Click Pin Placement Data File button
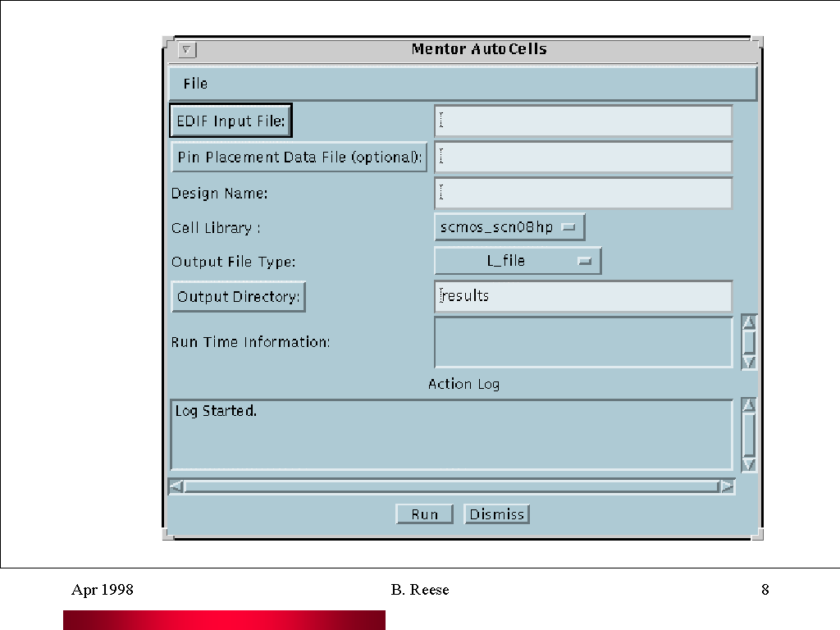This screenshot has height=630, width=840. [299, 157]
